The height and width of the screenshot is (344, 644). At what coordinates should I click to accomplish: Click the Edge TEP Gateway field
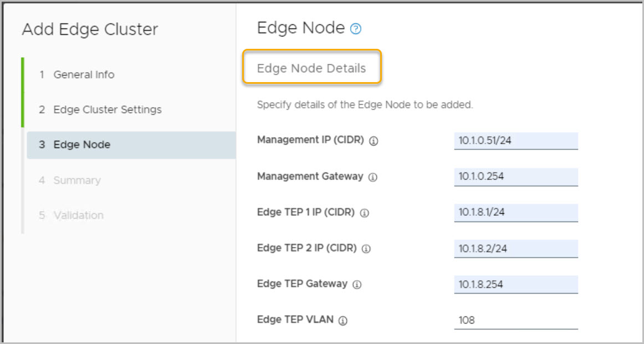click(515, 285)
